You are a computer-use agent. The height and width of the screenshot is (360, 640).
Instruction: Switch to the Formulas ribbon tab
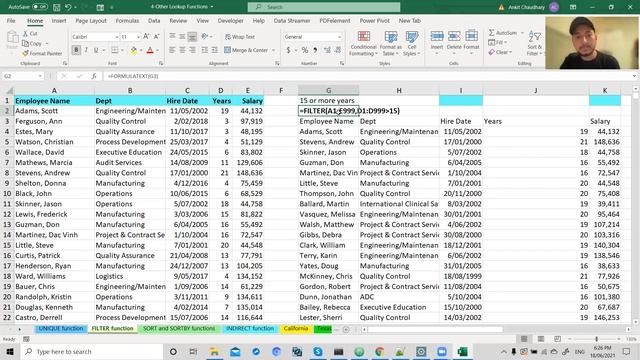pyautogui.click(x=127, y=20)
